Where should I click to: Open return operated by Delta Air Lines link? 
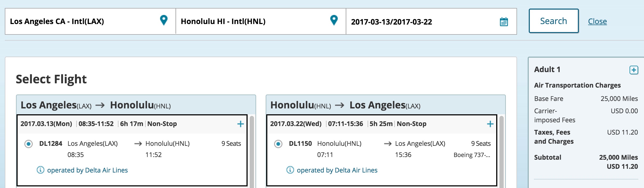(x=337, y=170)
